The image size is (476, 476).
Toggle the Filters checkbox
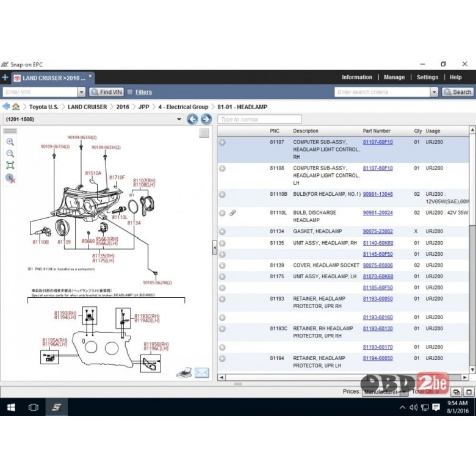tap(130, 92)
